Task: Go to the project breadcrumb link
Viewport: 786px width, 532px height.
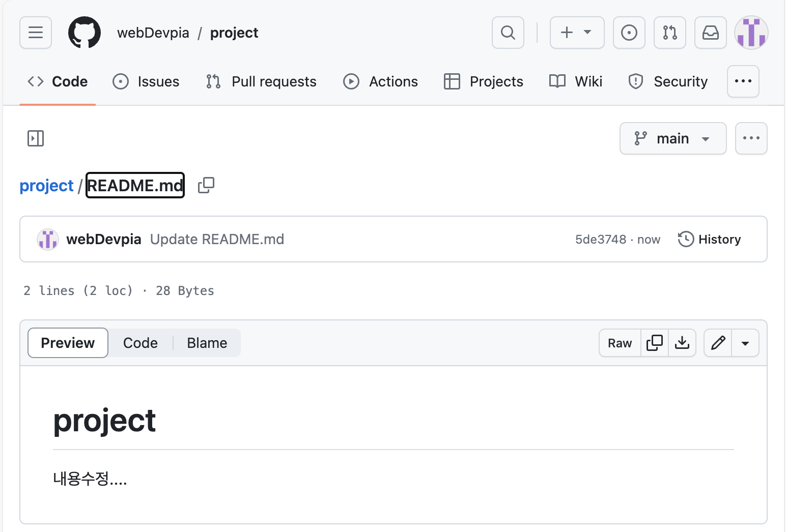Action: (x=46, y=185)
